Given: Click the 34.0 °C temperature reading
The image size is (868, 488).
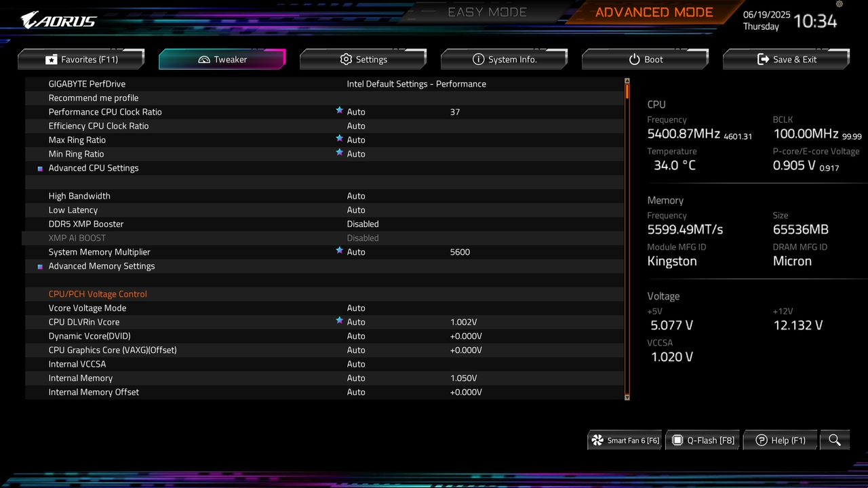Looking at the screenshot, I should [675, 165].
